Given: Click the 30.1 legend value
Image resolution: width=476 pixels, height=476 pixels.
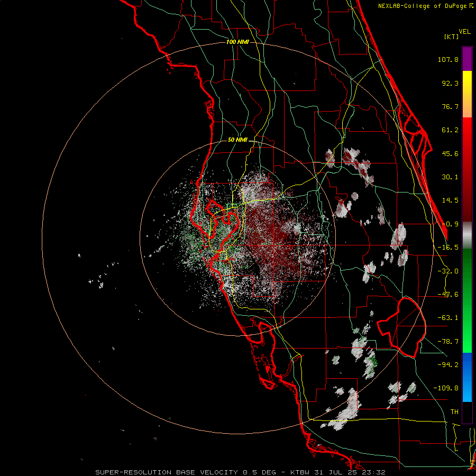Looking at the screenshot, I should tap(450, 177).
